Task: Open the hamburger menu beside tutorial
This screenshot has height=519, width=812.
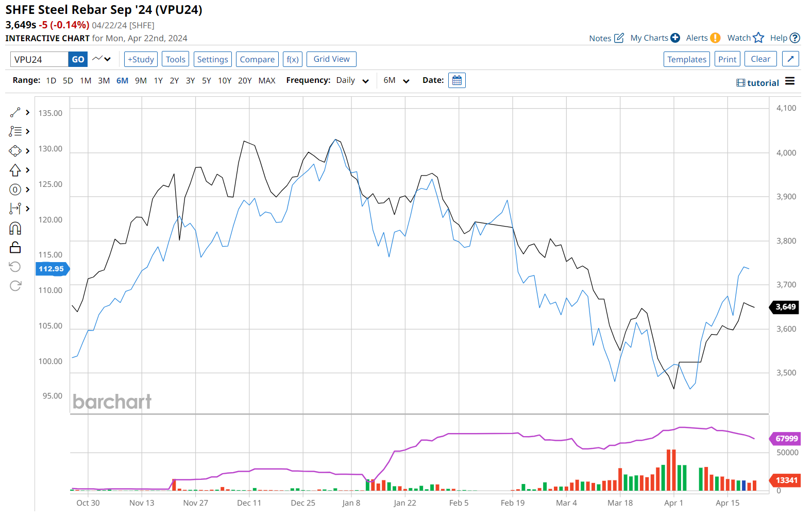Action: [790, 81]
